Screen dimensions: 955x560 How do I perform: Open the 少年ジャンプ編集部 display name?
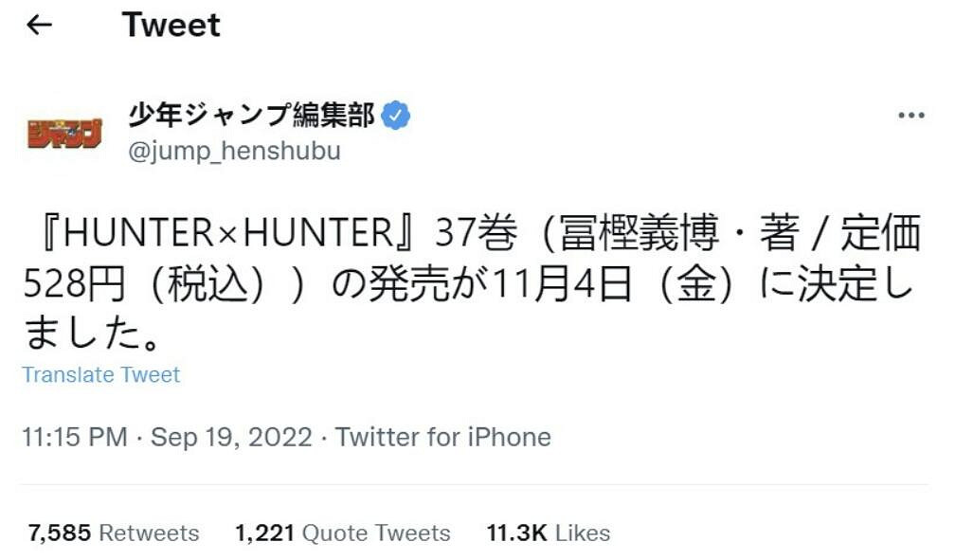click(251, 116)
